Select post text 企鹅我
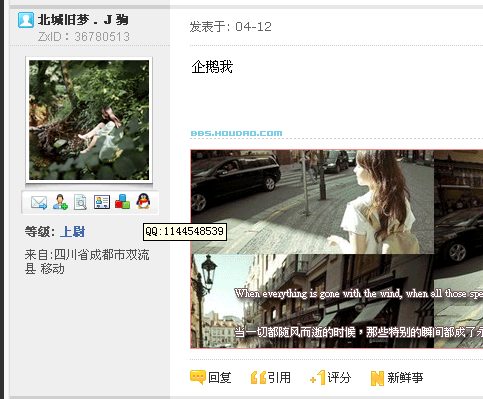The image size is (483, 399). point(212,67)
